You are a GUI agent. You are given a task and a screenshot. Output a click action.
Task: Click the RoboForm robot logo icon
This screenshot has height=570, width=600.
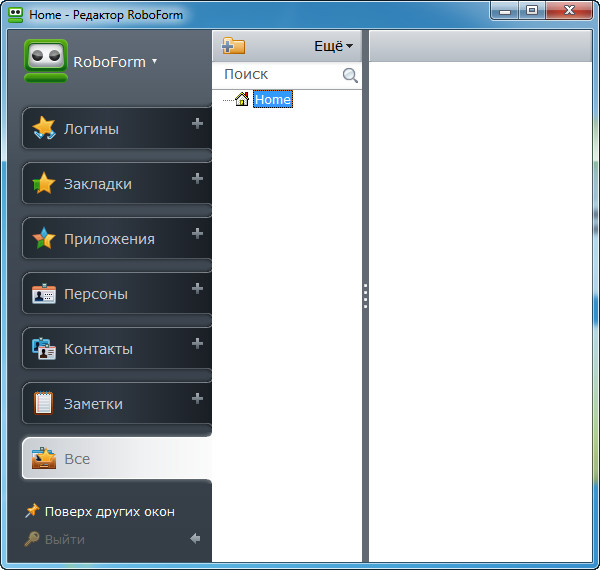click(x=46, y=61)
